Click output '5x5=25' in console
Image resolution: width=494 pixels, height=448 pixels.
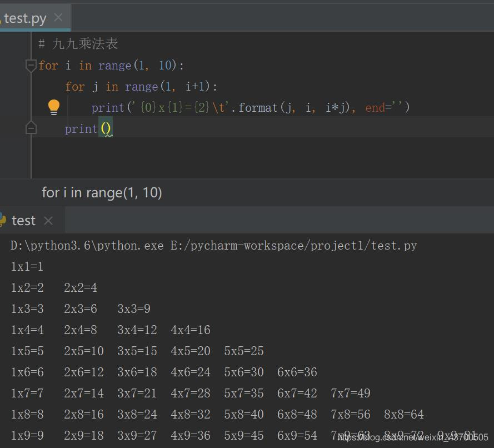[x=244, y=351]
